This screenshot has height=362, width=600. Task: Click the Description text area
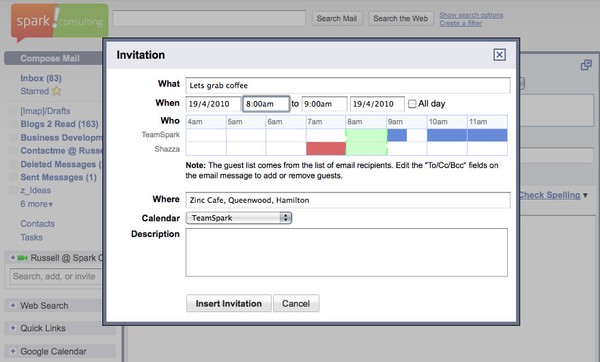347,253
